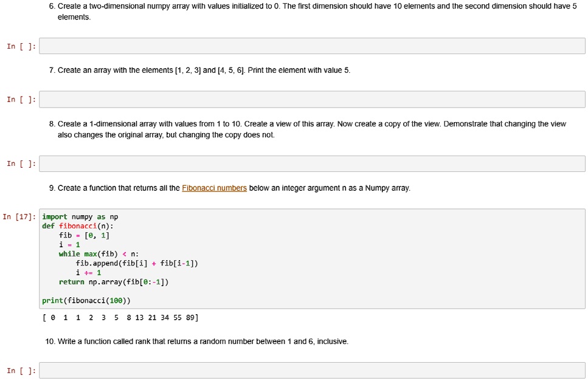Click the printed Fibonacci output array
The width and height of the screenshot is (588, 381).
pyautogui.click(x=120, y=318)
